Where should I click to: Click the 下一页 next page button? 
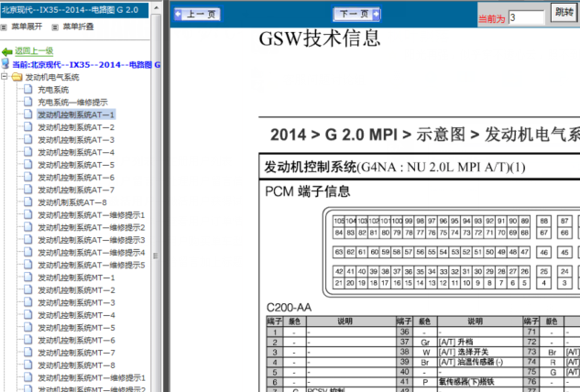(x=356, y=14)
